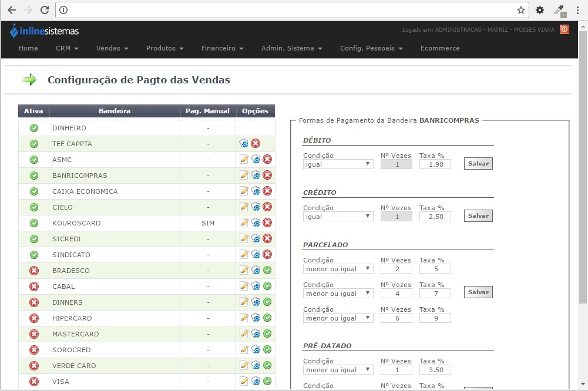Click the edit pencil icon for MASTERCARD
The height and width of the screenshot is (391, 588).
[244, 333]
